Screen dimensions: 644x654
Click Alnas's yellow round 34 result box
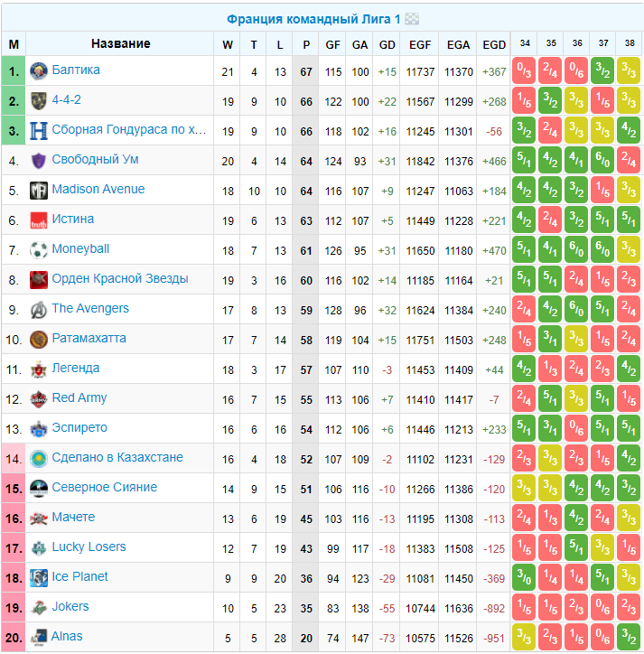[x=524, y=638]
